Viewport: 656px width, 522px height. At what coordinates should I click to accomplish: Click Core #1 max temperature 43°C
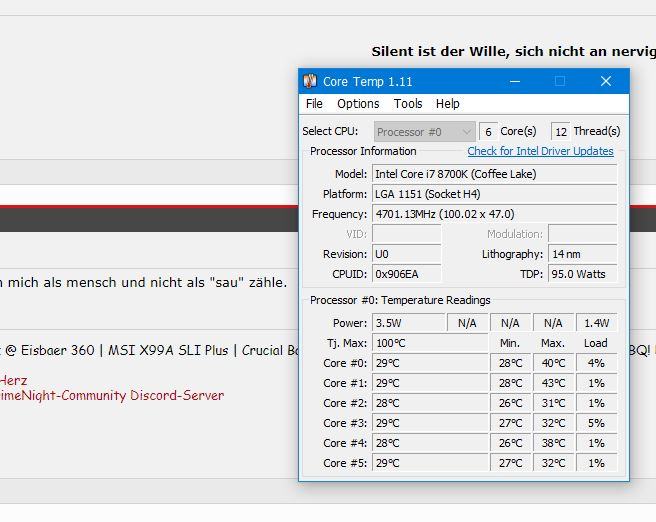point(553,383)
